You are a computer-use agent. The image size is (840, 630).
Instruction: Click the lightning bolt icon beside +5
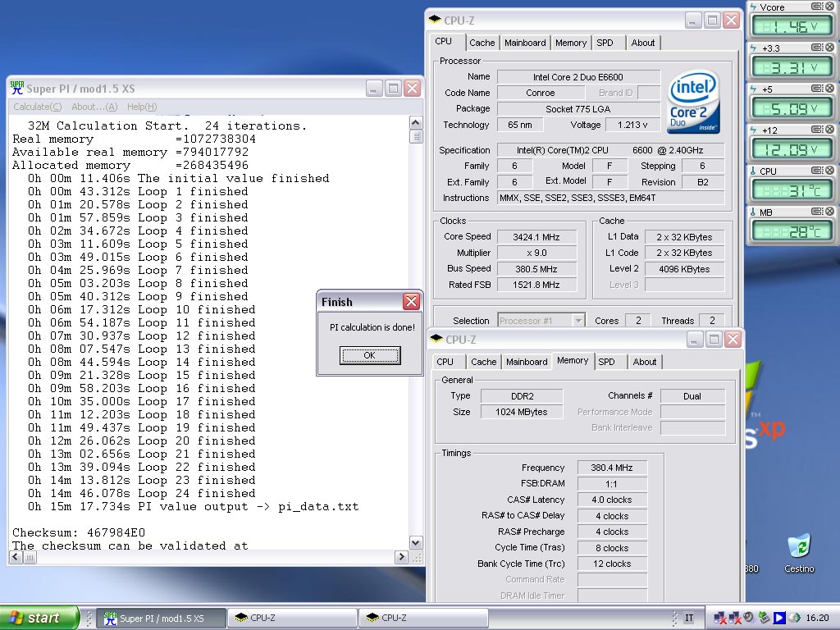pos(753,89)
